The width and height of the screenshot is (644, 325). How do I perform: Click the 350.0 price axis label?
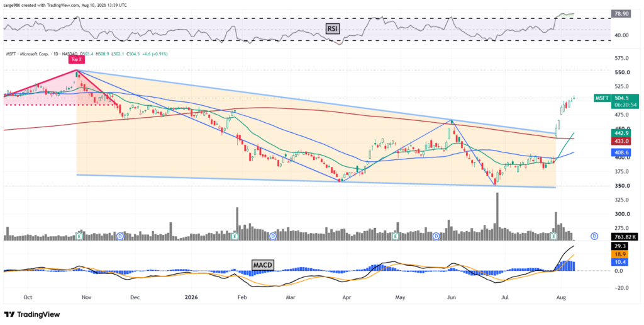point(621,186)
